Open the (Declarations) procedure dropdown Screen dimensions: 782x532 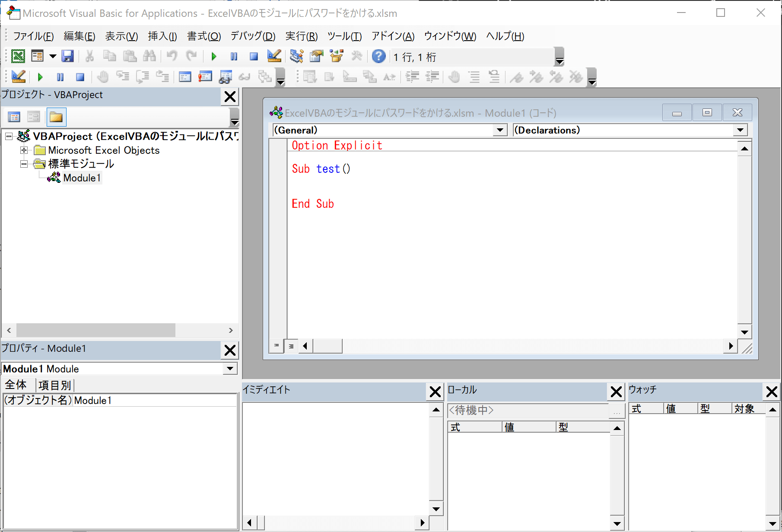tap(740, 130)
